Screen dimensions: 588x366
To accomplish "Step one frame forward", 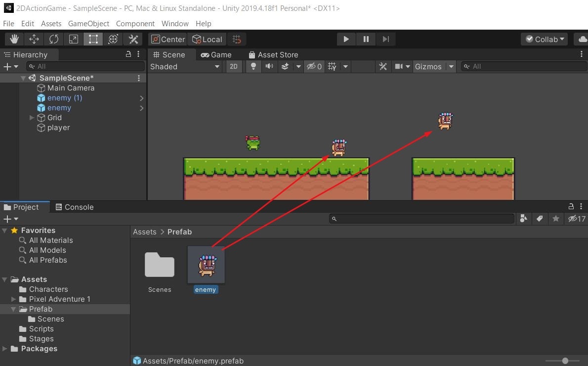I will point(386,39).
